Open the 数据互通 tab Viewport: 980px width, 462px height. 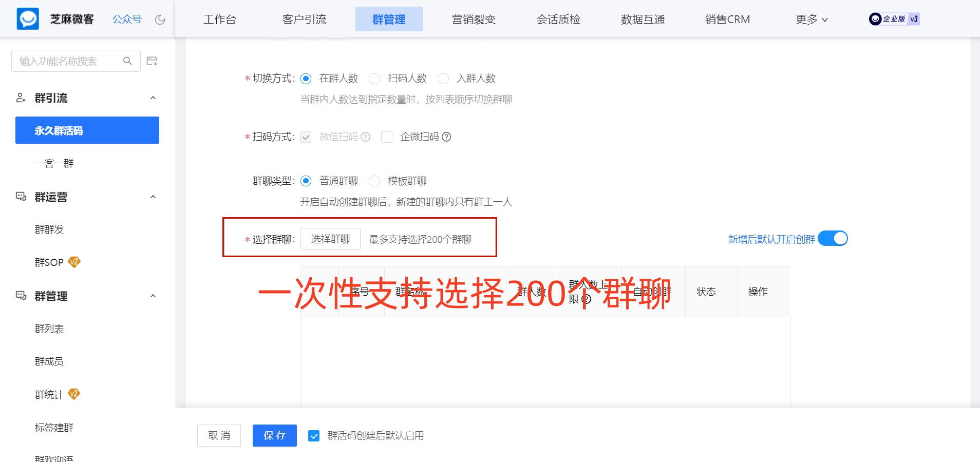643,20
